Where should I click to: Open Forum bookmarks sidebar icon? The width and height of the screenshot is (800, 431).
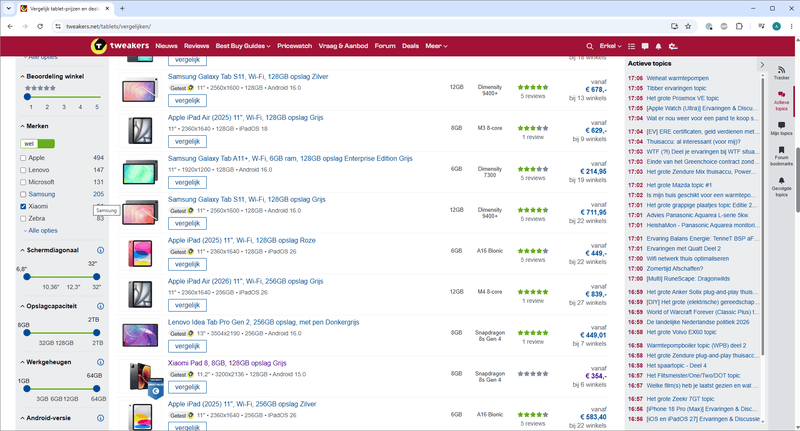pyautogui.click(x=781, y=156)
